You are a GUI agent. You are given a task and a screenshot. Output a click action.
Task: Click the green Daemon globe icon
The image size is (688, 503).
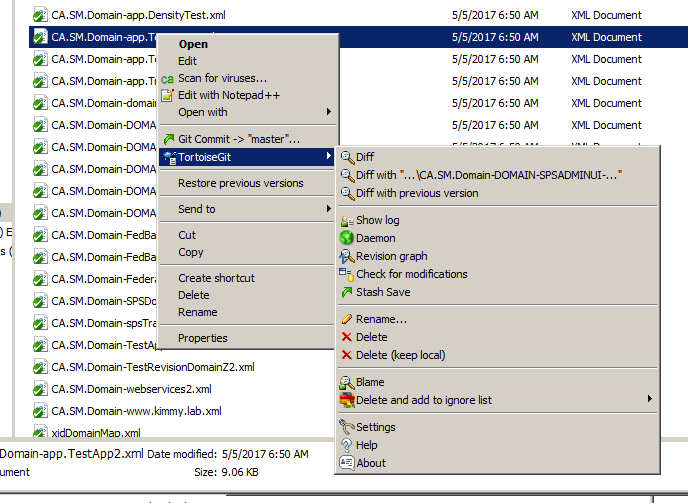347,238
